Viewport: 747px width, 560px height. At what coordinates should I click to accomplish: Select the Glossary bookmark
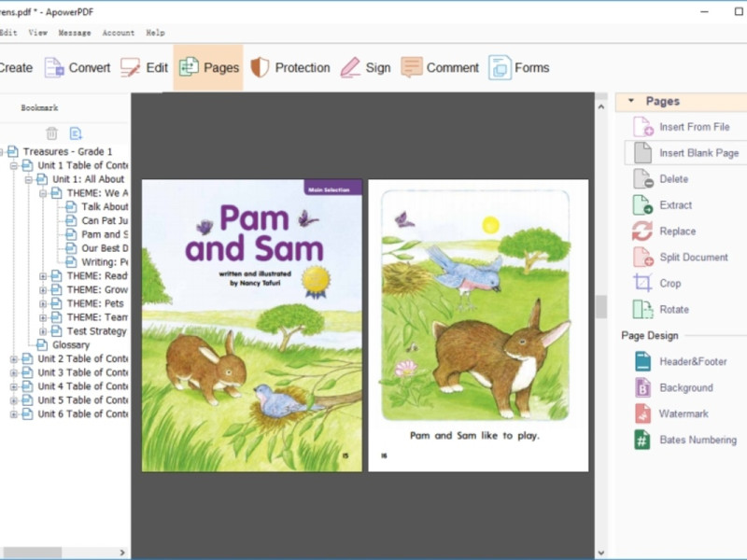pos(71,344)
